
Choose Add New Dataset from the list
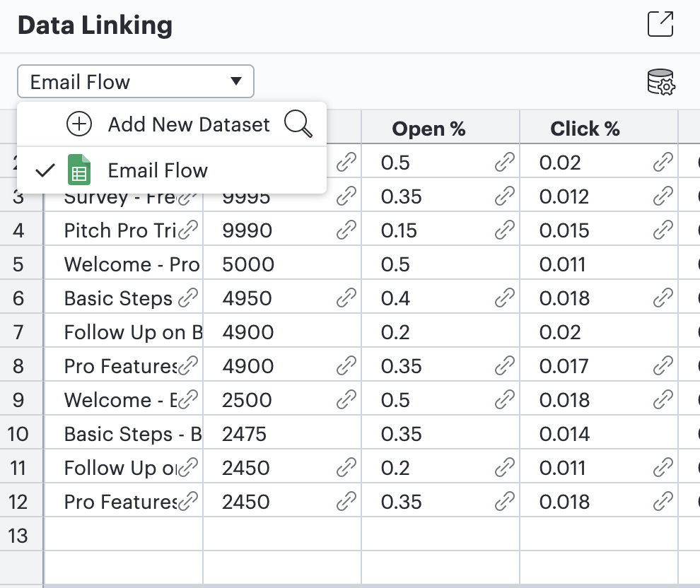[188, 124]
